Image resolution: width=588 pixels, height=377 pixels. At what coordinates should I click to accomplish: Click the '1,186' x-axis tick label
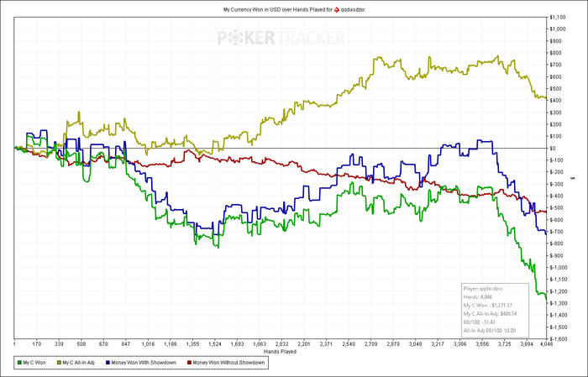[x=171, y=343]
